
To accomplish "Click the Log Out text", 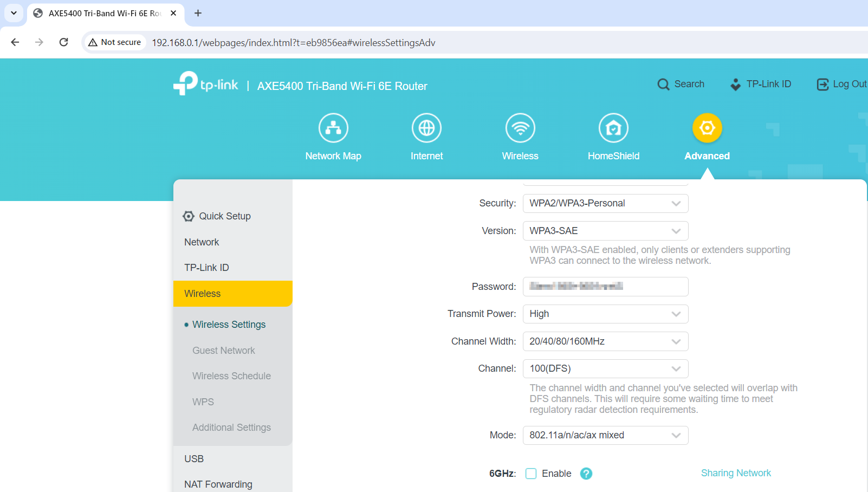I will pos(850,84).
